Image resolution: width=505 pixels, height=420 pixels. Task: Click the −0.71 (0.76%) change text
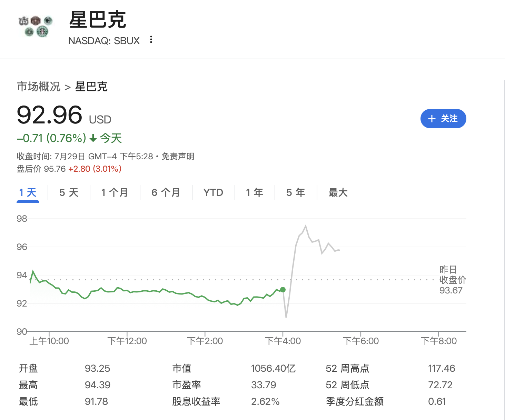(x=51, y=138)
